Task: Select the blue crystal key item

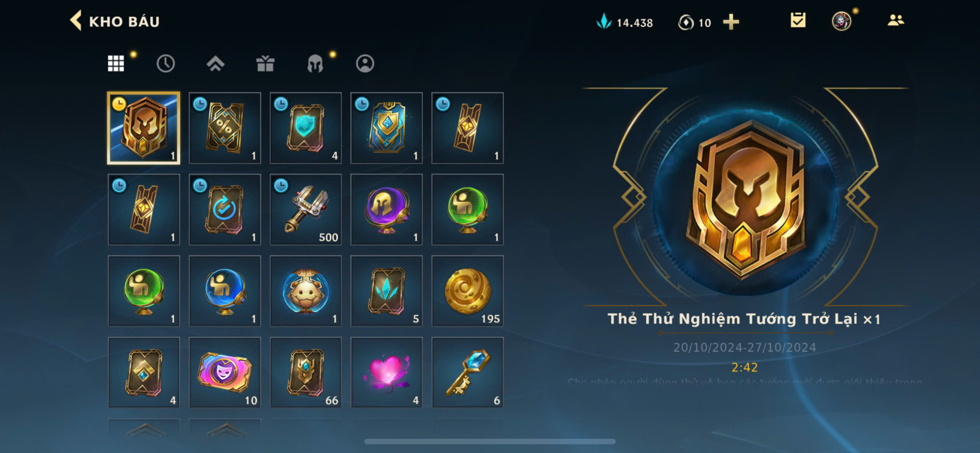Action: (x=467, y=372)
